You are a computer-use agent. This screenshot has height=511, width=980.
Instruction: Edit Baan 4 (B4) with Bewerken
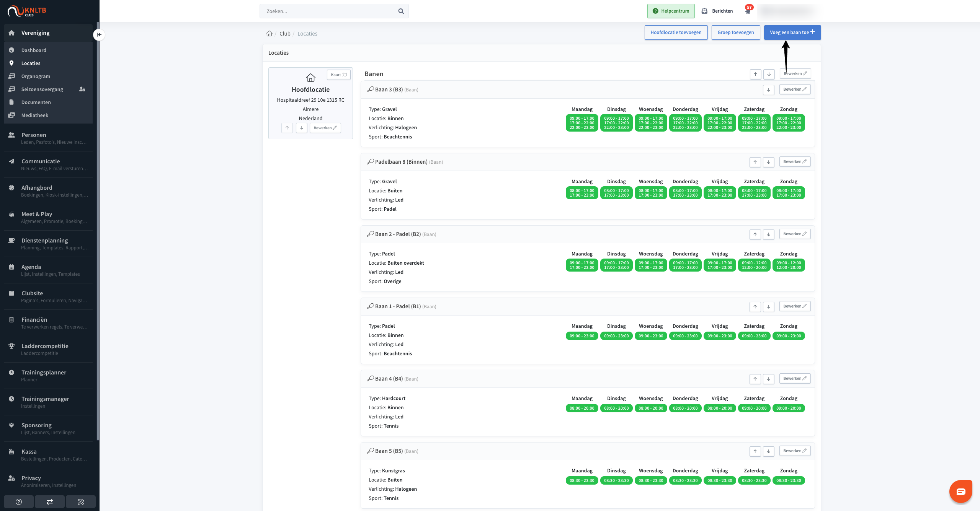795,379
